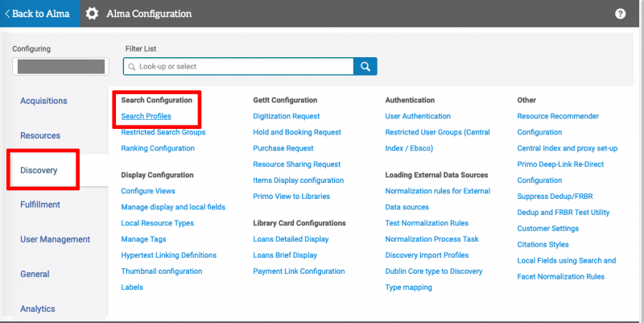Click the blue search magnifier button
Viewport: 644px width, 323px height.
[x=365, y=66]
